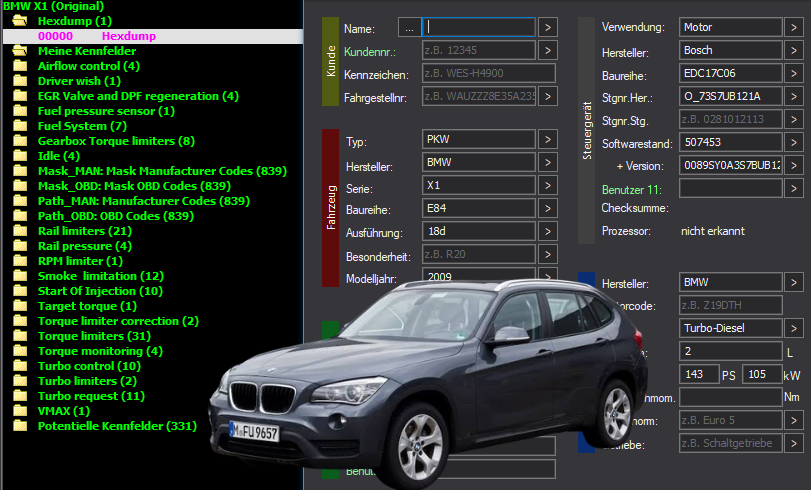Select the 00000 Hexdump tree row
The image size is (811, 490).
click(153, 36)
